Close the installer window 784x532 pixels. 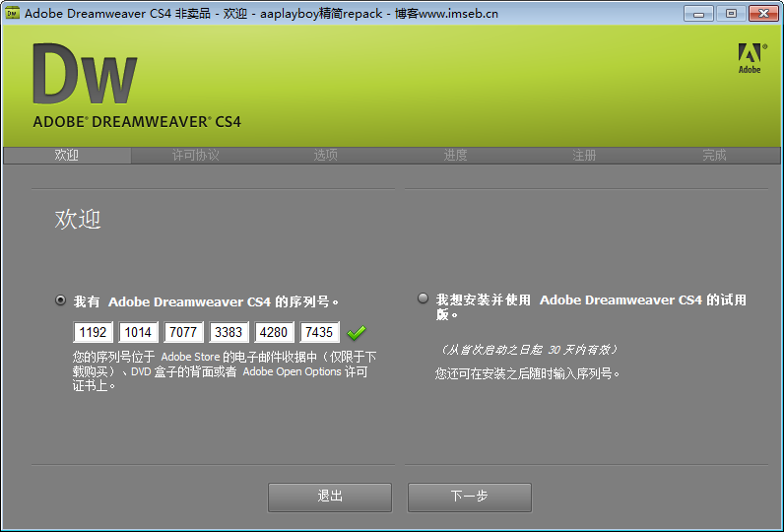point(763,13)
